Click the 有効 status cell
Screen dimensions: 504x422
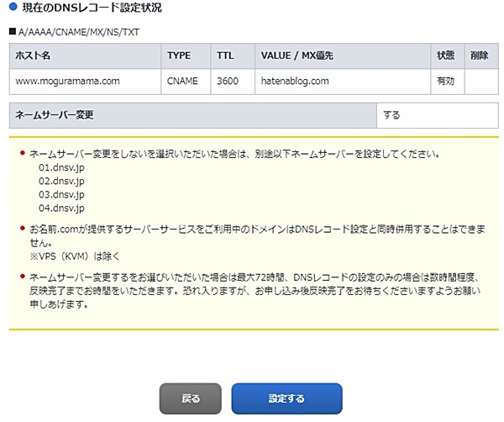(x=448, y=82)
